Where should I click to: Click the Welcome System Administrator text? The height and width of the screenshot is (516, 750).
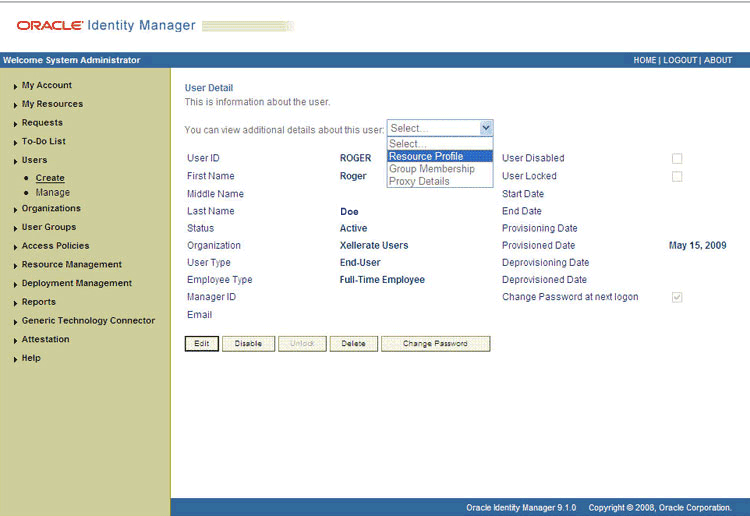72,60
